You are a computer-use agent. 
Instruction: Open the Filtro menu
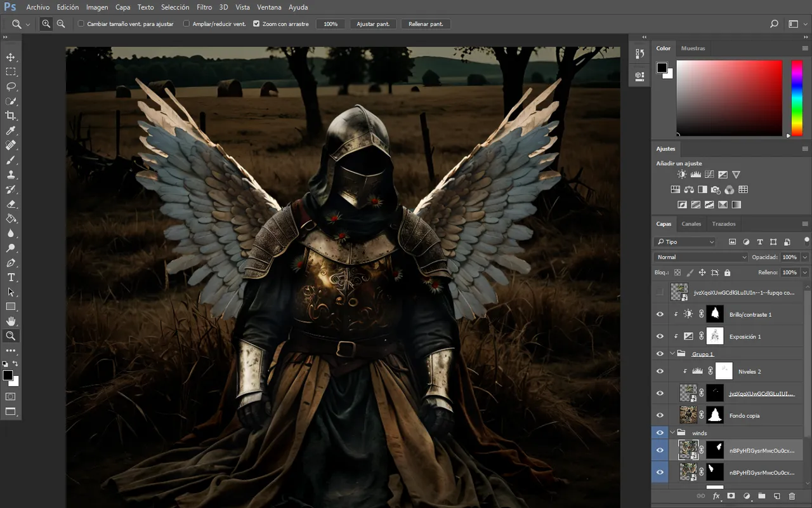(x=204, y=8)
